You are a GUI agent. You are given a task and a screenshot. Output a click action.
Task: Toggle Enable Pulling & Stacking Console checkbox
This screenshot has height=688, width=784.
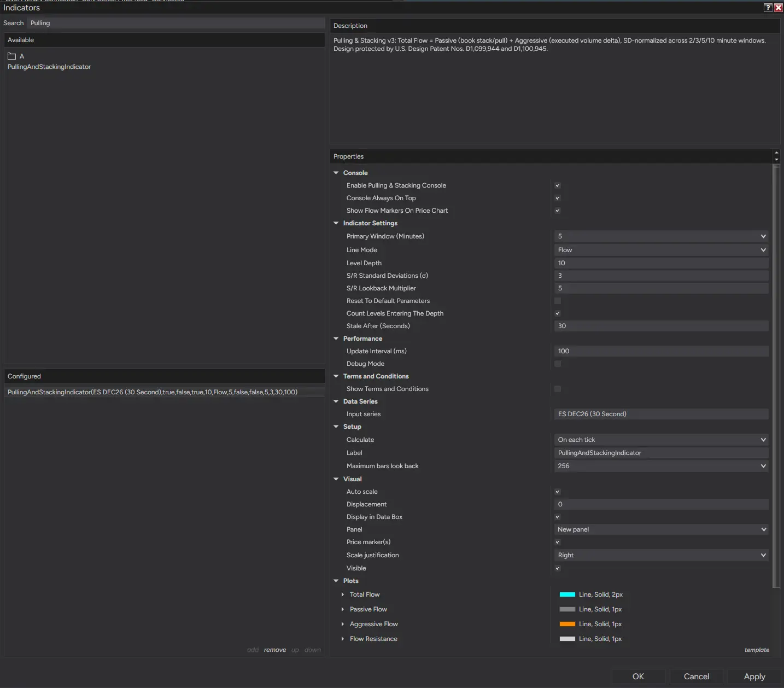[558, 185]
